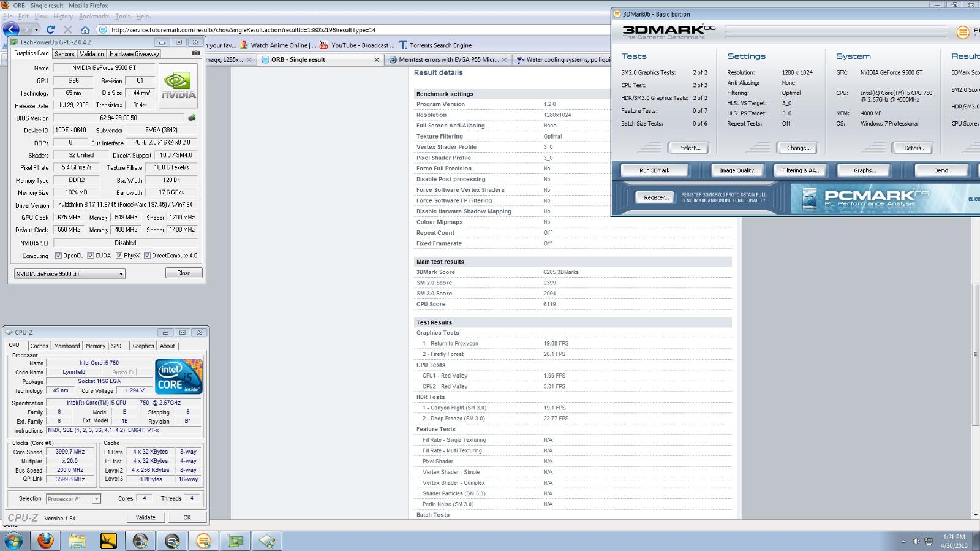Click the browser page vertical scrollbar
980x551 pixels.
[975, 354]
